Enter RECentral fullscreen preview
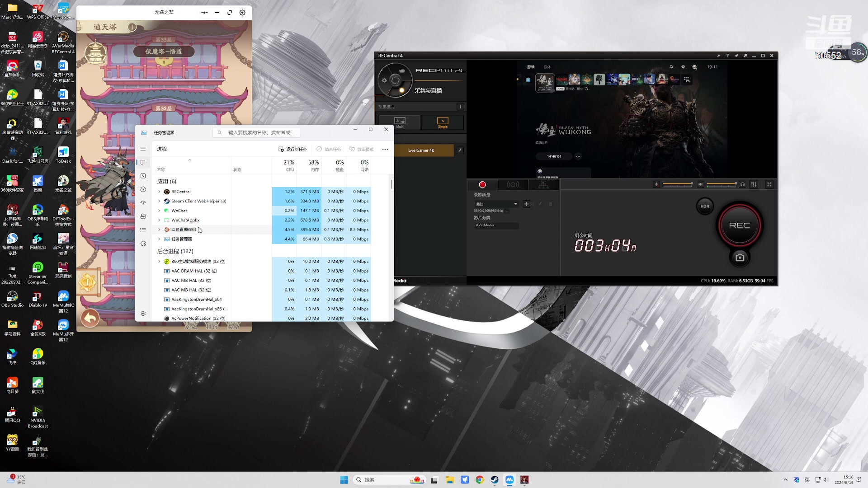Image resolution: width=868 pixels, height=488 pixels. [x=769, y=184]
